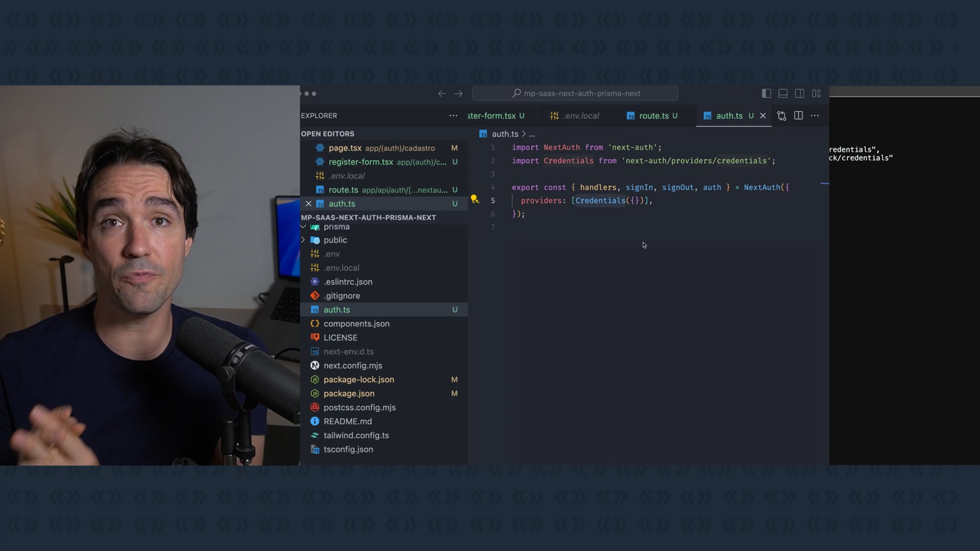The width and height of the screenshot is (980, 551).
Task: Close auth.ts in Open Editors list
Action: [x=308, y=204]
